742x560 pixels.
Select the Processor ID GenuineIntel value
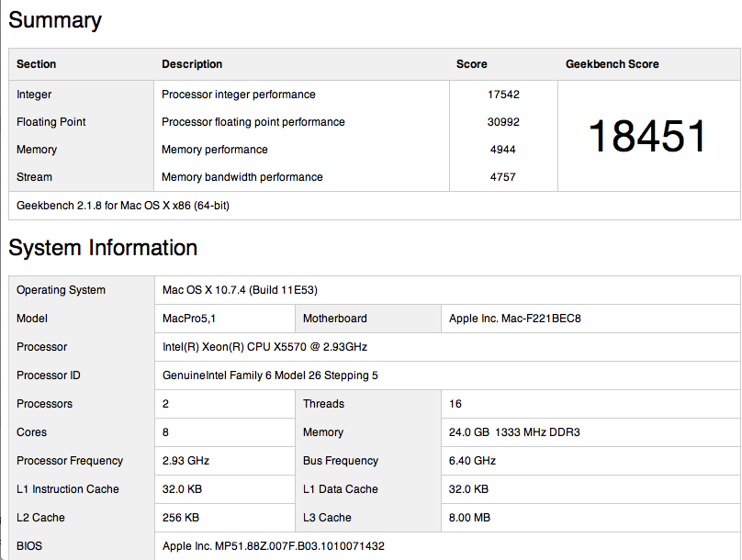click(x=270, y=375)
